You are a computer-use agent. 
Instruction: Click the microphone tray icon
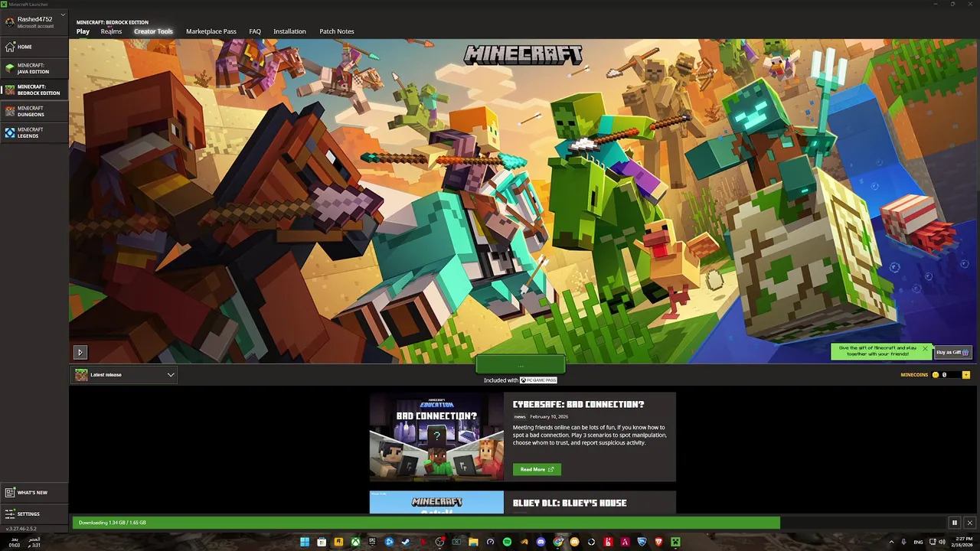click(903, 542)
